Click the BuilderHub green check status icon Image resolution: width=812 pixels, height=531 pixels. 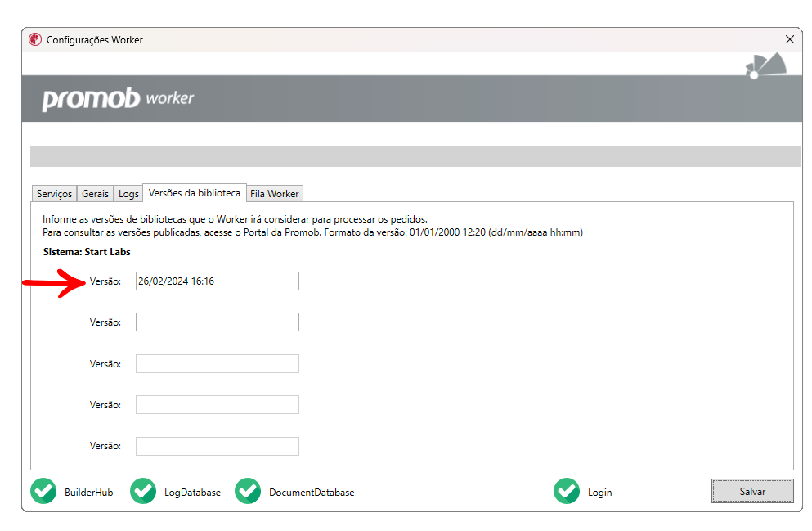pyautogui.click(x=43, y=491)
